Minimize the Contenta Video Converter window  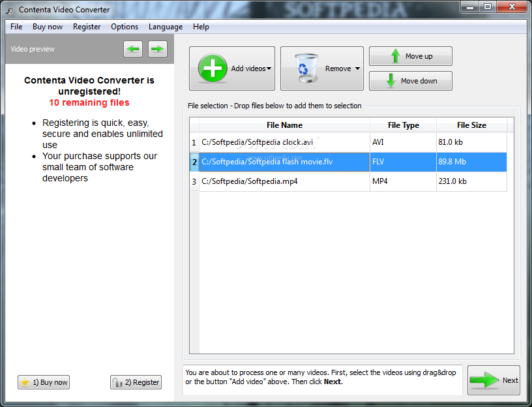click(x=470, y=7)
